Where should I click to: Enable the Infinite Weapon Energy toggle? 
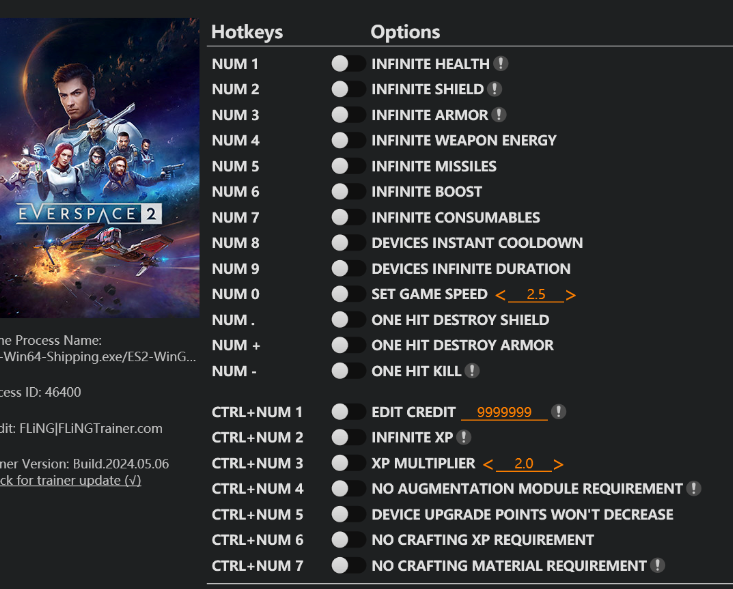click(347, 141)
